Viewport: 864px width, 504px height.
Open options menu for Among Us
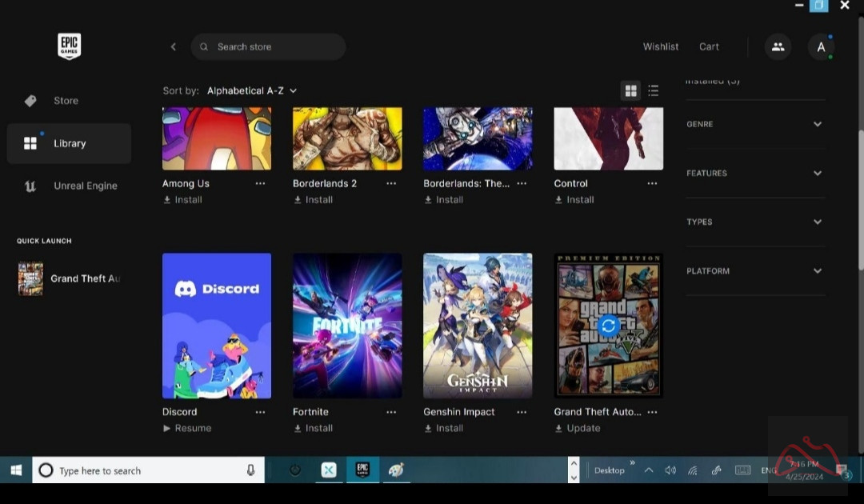click(x=260, y=183)
